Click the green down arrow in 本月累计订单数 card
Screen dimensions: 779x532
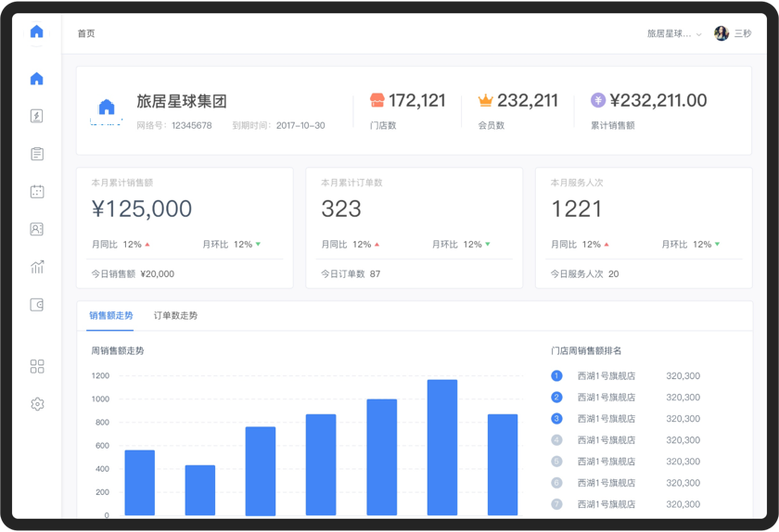point(488,245)
